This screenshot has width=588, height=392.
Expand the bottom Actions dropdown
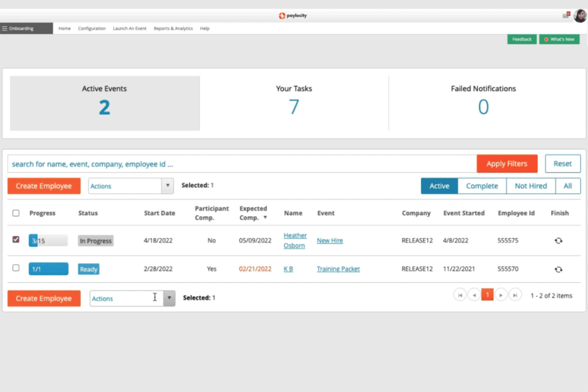[169, 298]
